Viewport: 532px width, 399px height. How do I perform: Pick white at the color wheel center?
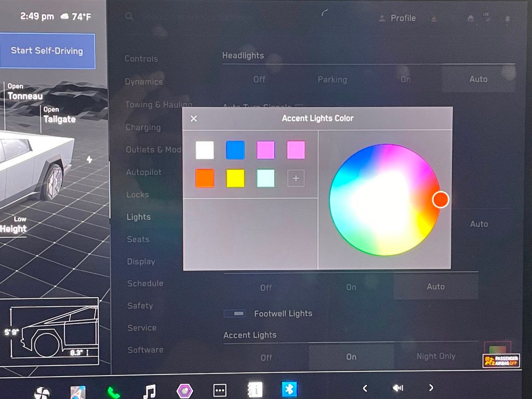384,199
